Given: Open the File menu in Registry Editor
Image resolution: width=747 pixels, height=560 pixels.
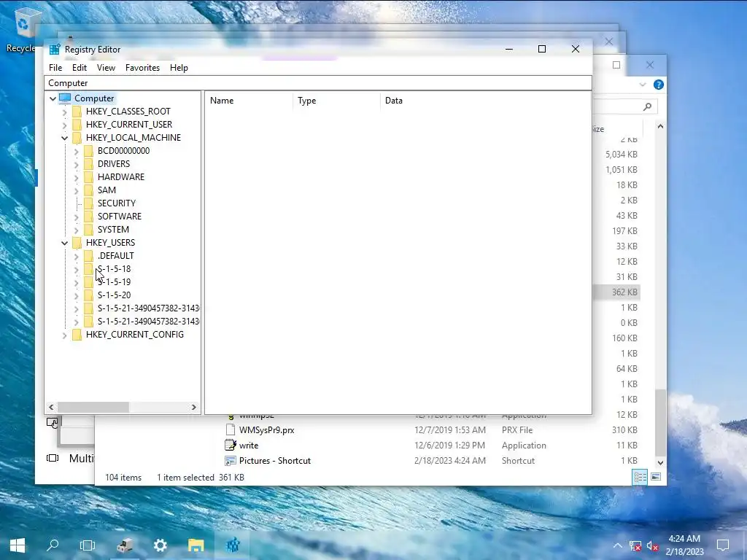Looking at the screenshot, I should pos(55,68).
